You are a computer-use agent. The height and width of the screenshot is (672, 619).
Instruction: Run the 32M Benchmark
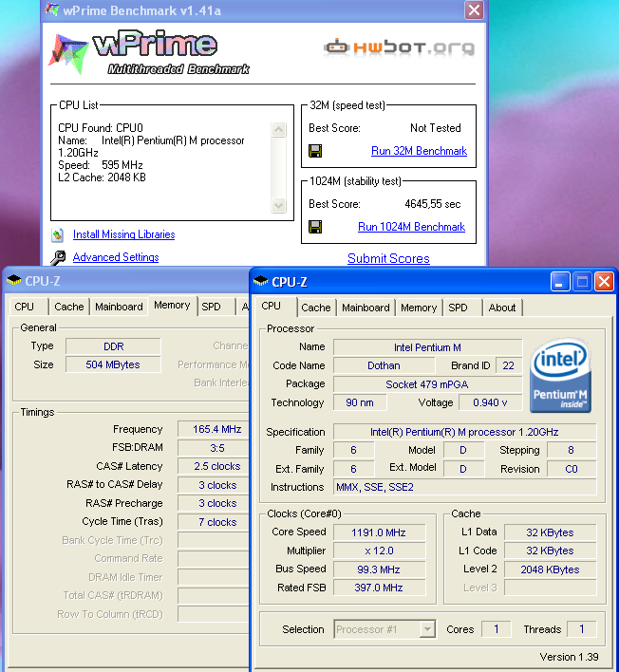[x=419, y=151]
